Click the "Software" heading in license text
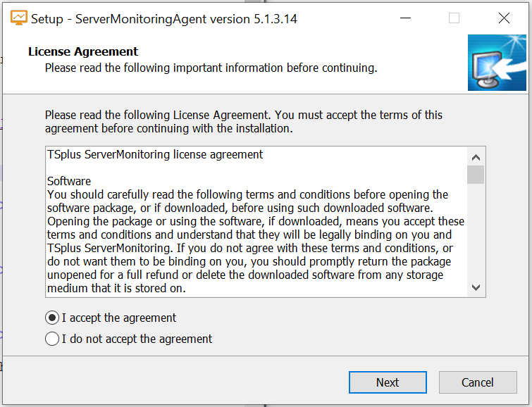 tap(69, 181)
